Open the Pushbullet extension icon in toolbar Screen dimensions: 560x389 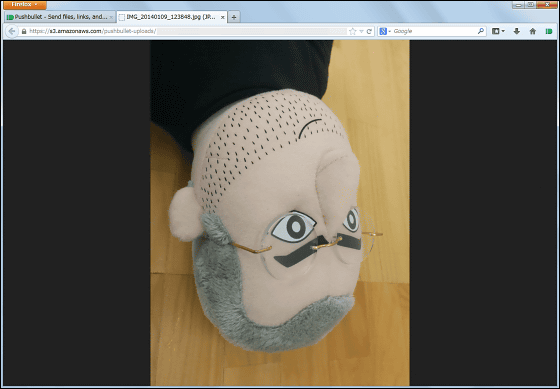point(549,31)
